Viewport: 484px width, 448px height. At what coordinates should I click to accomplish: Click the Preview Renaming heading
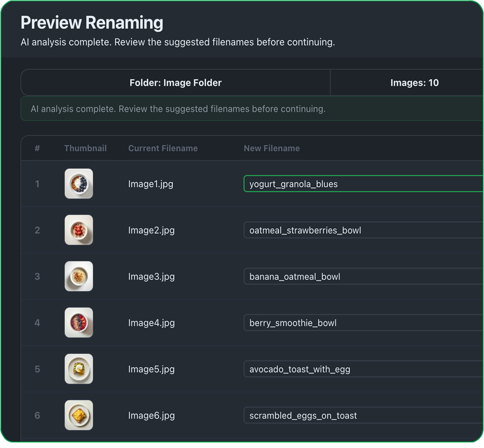point(92,23)
